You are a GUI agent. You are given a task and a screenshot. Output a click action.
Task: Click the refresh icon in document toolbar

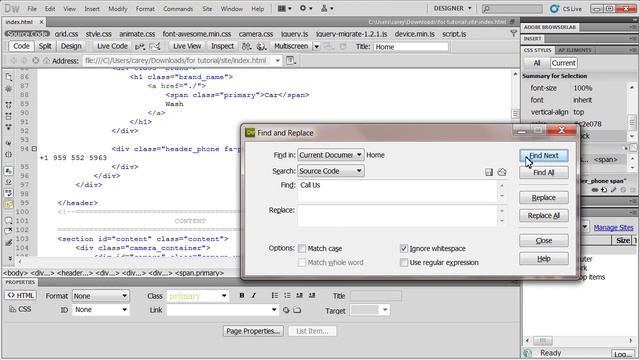click(342, 47)
